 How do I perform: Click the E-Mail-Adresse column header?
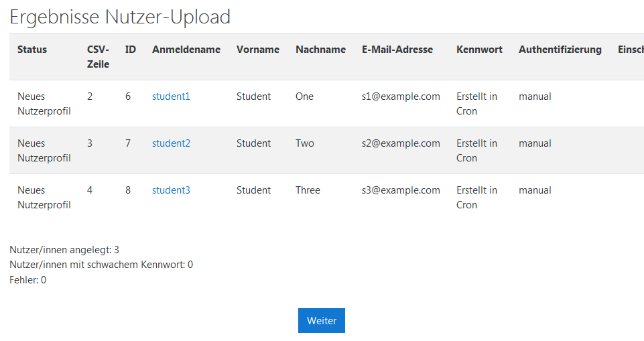[x=397, y=50]
